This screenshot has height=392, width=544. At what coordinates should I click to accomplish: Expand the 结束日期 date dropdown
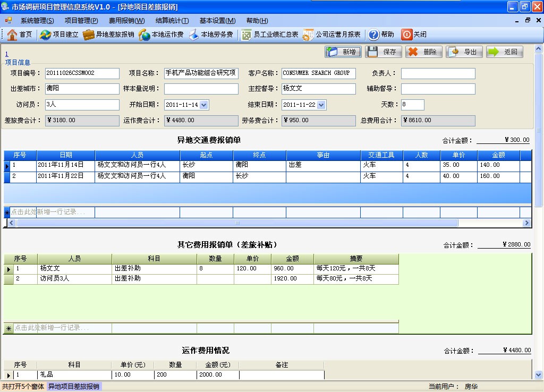tap(321, 105)
